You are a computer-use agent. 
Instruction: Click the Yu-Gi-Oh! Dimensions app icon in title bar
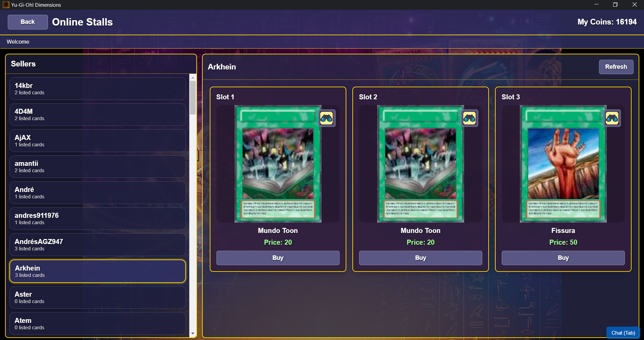click(6, 5)
